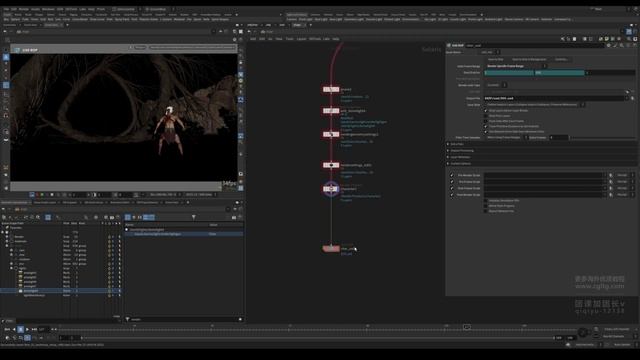The image size is (640, 360).
Task: Enable Initialize Simulation OPs checkbox
Action: tap(486, 201)
